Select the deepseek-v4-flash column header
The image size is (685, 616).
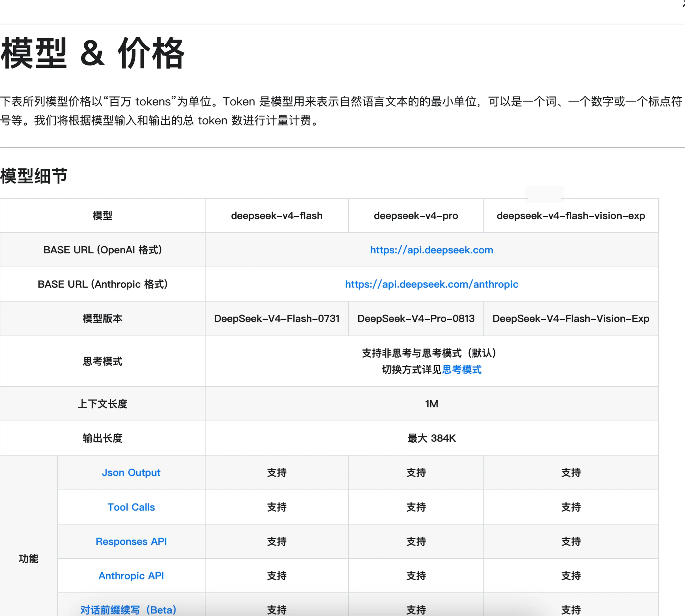point(277,216)
